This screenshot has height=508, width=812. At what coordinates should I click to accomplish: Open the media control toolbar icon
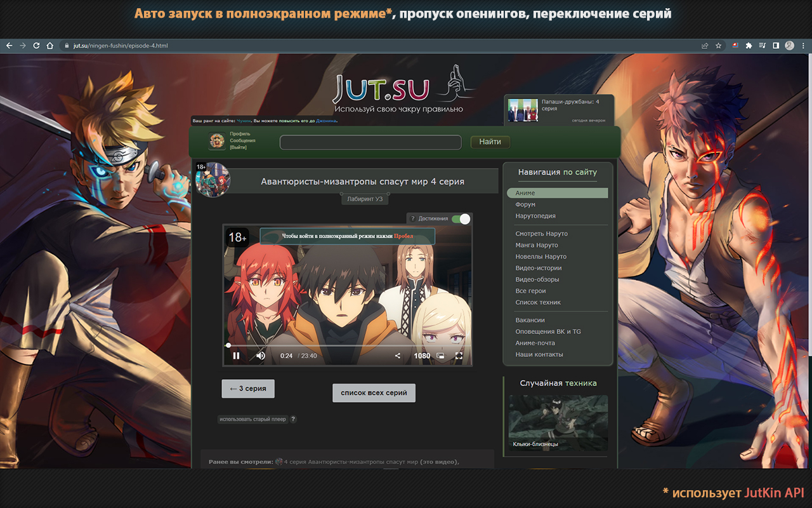(762, 46)
